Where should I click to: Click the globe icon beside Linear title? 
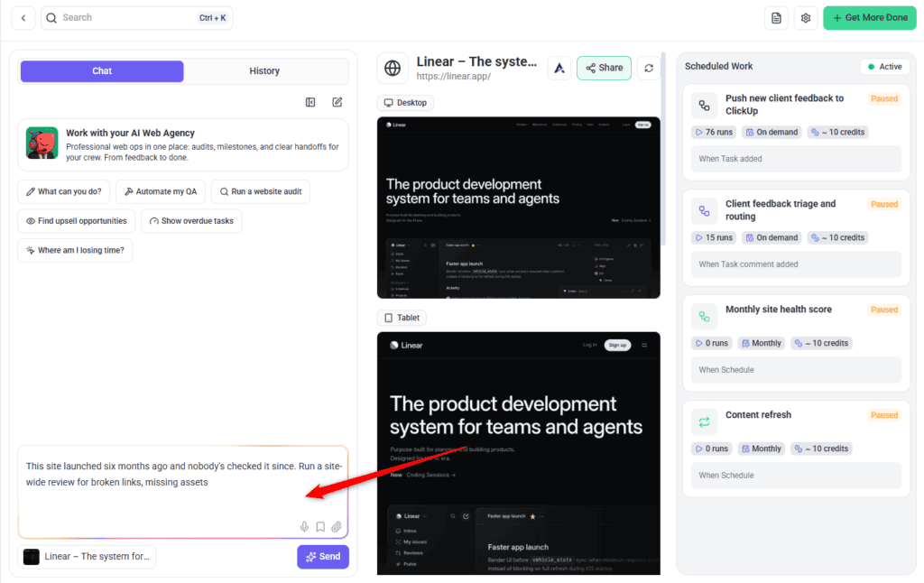pos(393,68)
